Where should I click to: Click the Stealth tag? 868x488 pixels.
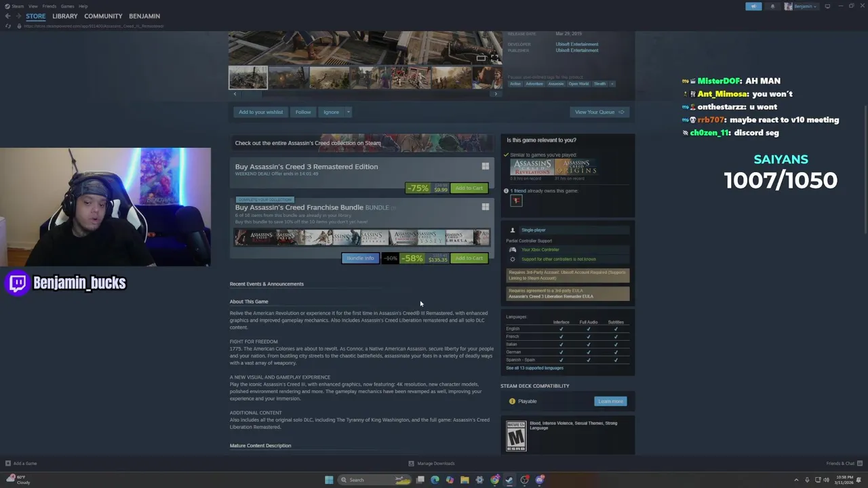pyautogui.click(x=599, y=84)
